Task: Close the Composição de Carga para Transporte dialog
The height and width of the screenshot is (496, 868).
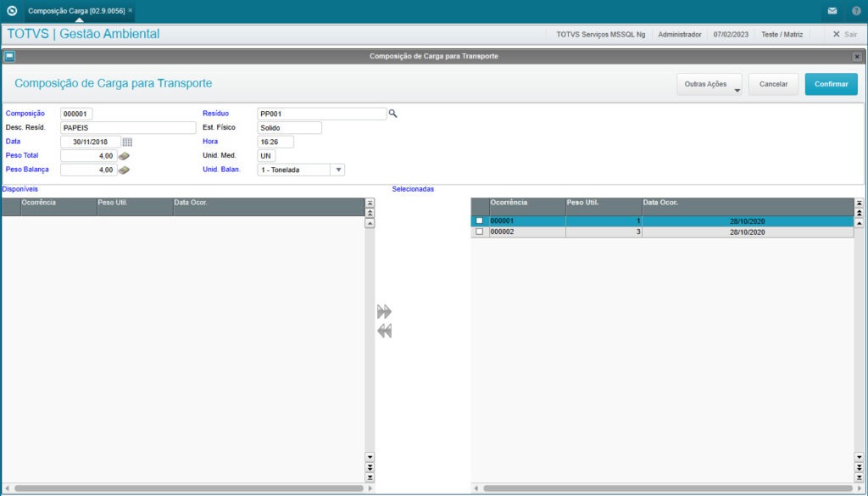Action: click(x=857, y=57)
